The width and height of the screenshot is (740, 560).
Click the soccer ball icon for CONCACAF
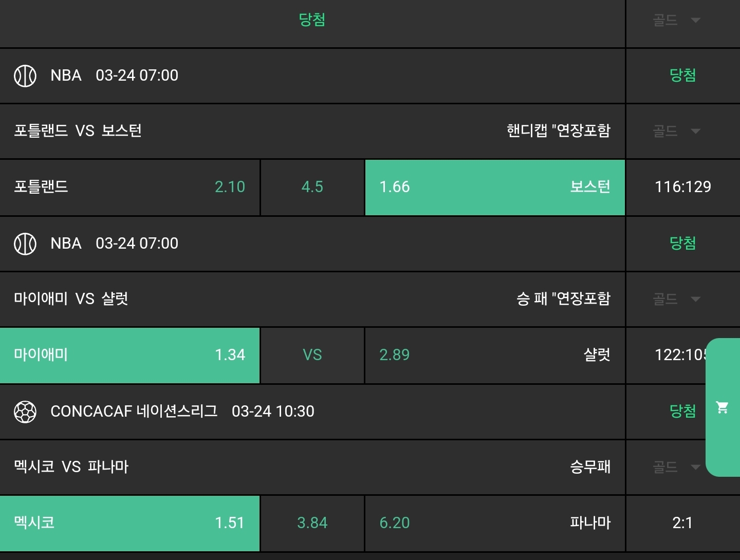point(25,412)
